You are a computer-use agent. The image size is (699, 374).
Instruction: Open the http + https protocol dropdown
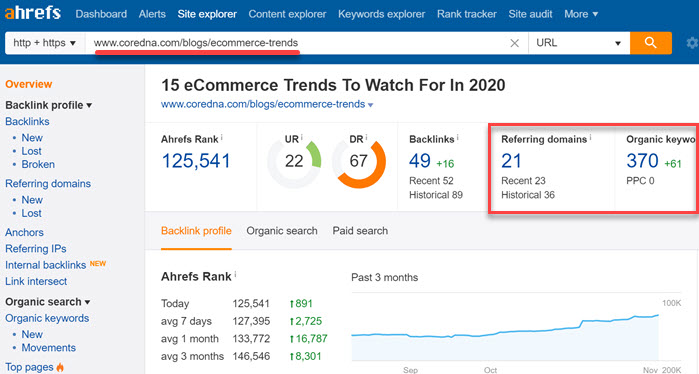[x=45, y=43]
